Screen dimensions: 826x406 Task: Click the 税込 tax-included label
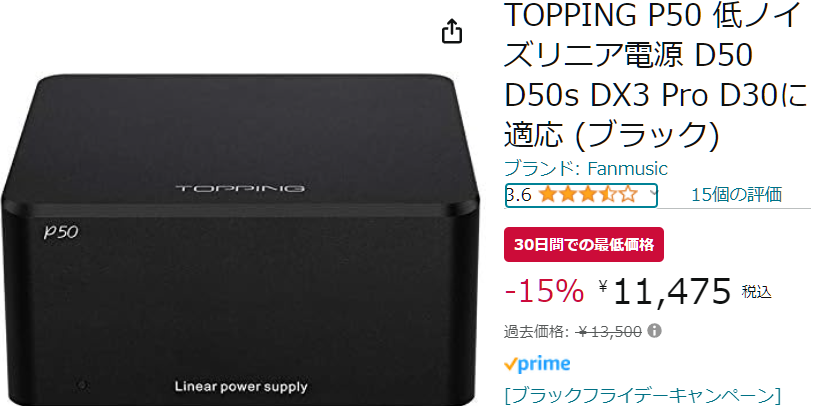click(756, 291)
